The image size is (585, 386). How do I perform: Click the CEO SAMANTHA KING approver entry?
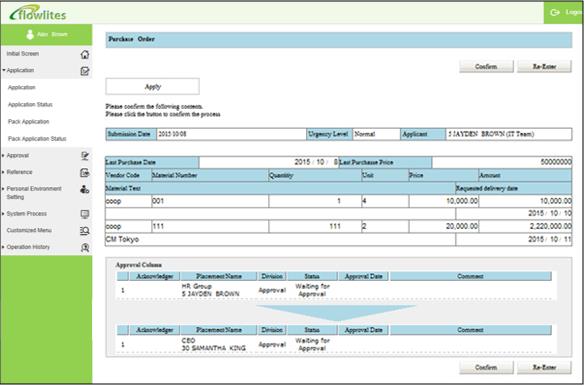pyautogui.click(x=213, y=344)
